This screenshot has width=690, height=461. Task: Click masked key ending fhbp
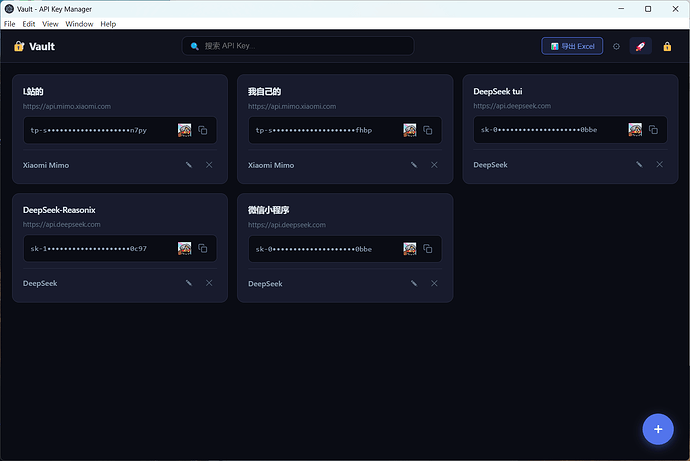314,130
